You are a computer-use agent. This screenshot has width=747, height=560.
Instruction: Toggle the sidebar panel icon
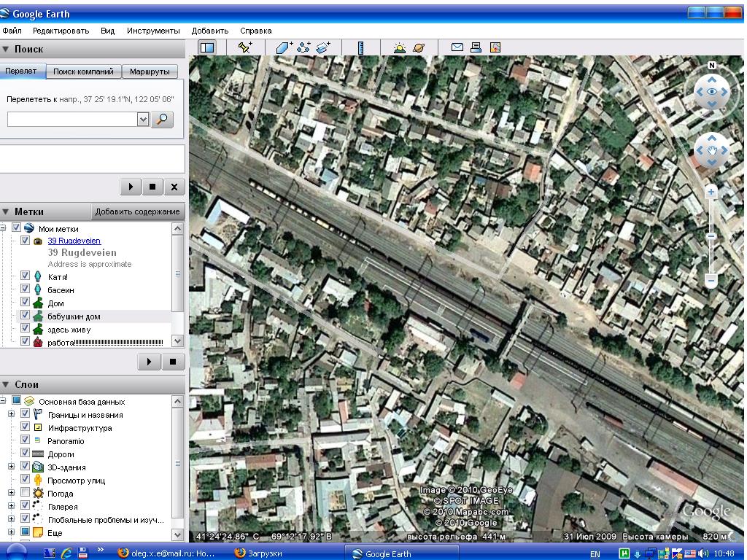(207, 47)
